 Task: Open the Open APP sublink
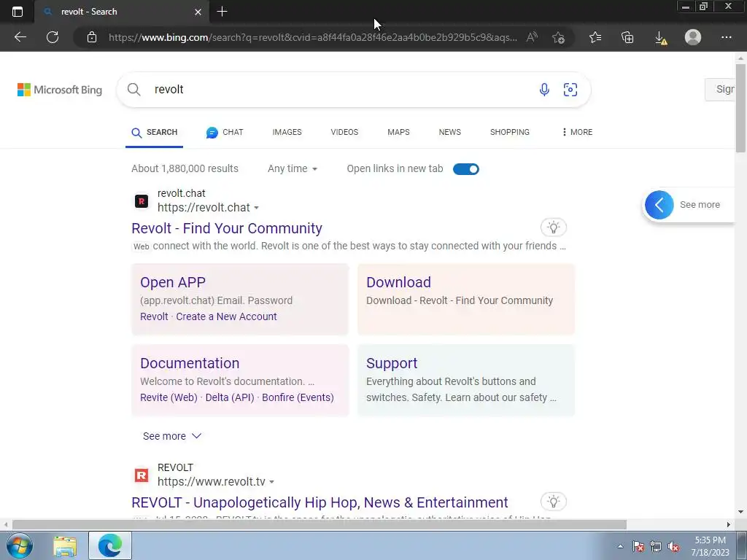172,282
